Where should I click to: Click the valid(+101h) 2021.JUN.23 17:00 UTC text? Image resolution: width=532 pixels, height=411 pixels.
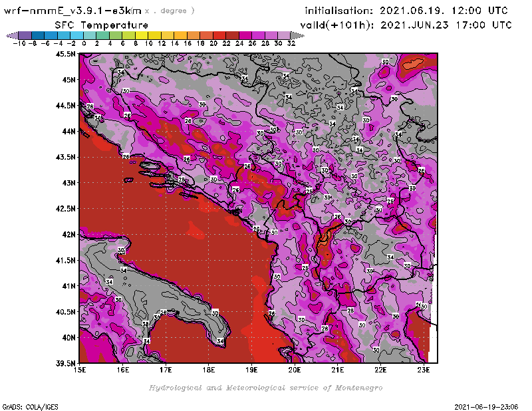point(406,25)
